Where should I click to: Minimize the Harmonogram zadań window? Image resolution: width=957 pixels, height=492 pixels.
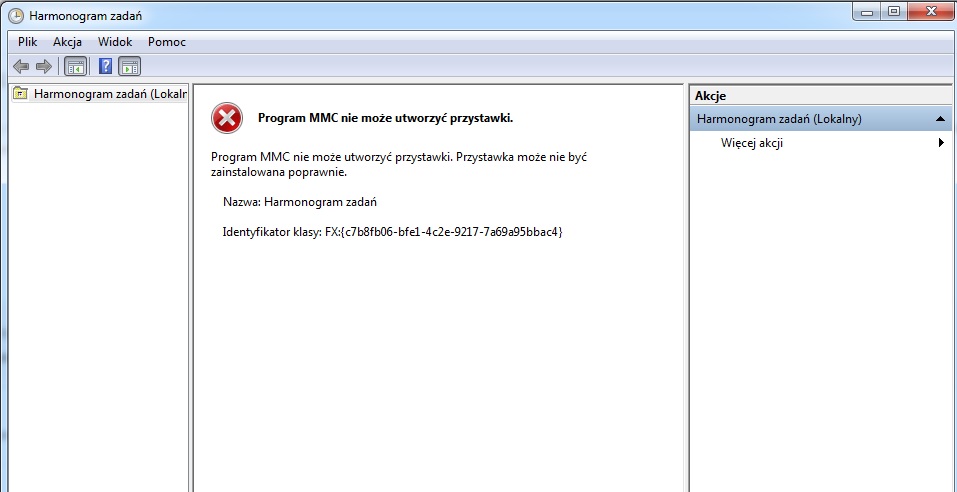(x=868, y=11)
